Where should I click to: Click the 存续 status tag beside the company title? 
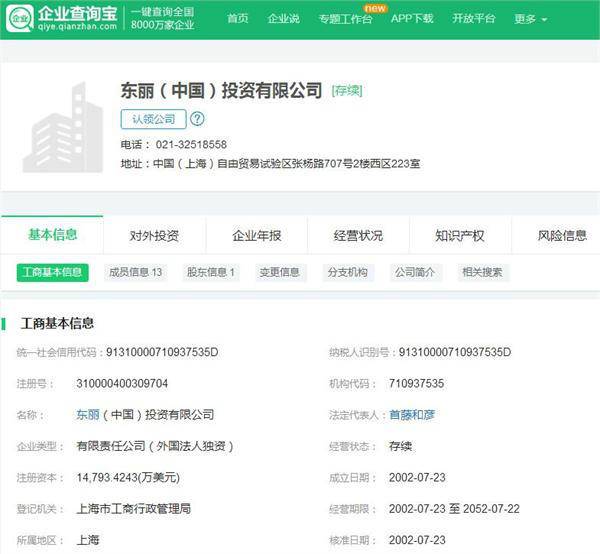pyautogui.click(x=347, y=91)
